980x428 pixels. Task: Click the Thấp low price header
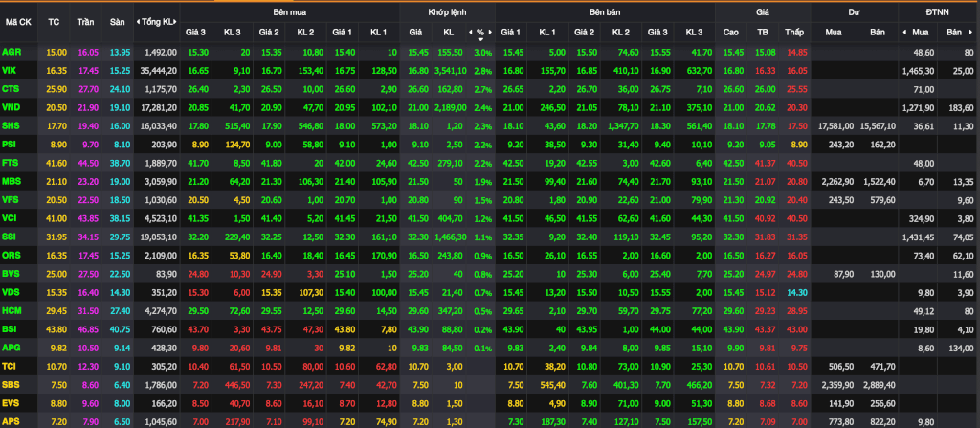coord(794,32)
